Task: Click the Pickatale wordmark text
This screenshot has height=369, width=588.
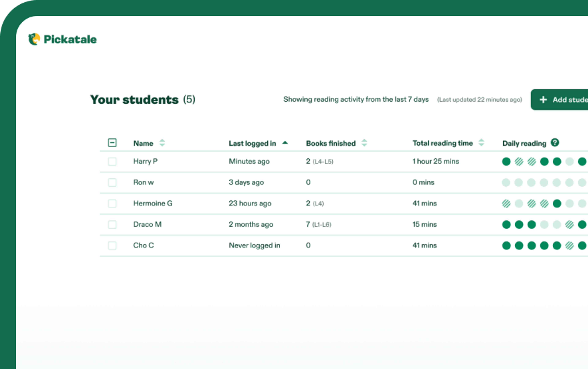Action: (70, 40)
